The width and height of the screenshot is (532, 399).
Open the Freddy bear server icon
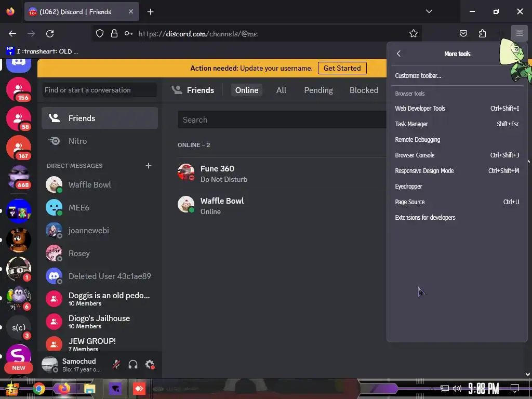click(19, 240)
